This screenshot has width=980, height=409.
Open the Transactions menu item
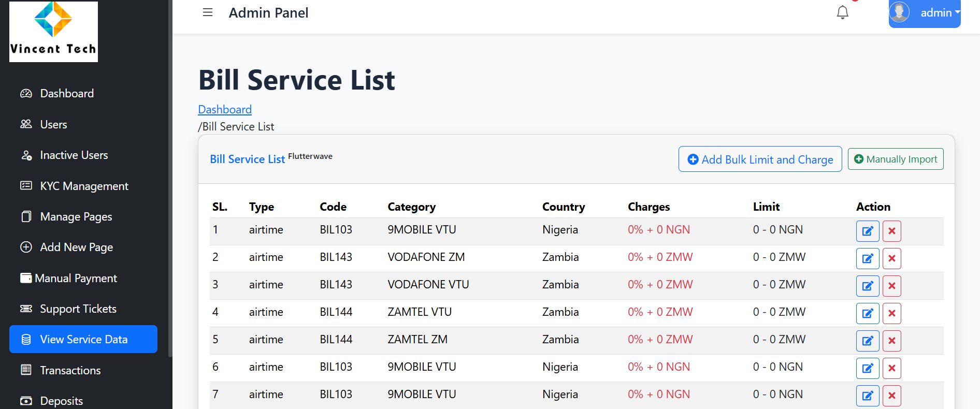(x=70, y=370)
